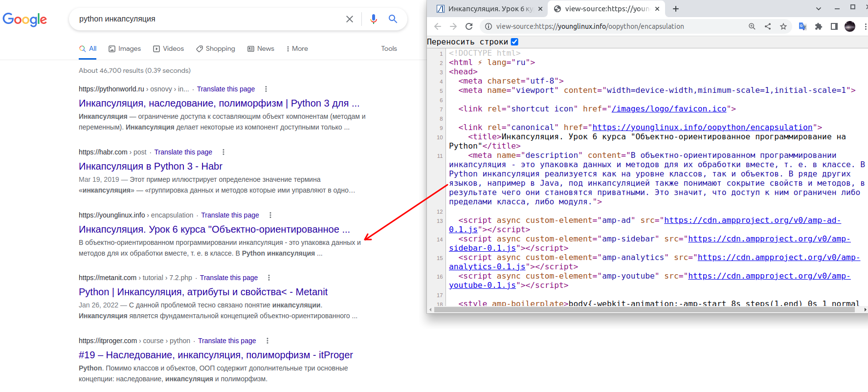The height and width of the screenshot is (392, 868).
Task: Switch to Videos search tab
Action: pyautogui.click(x=169, y=48)
